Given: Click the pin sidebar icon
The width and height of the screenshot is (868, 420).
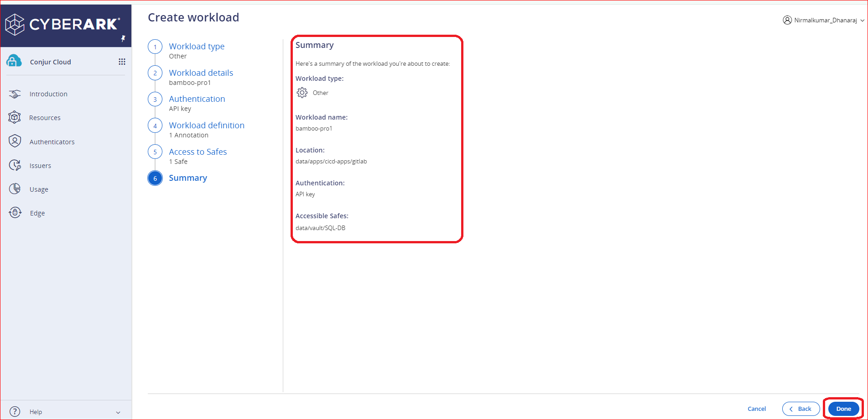Looking at the screenshot, I should (x=123, y=39).
